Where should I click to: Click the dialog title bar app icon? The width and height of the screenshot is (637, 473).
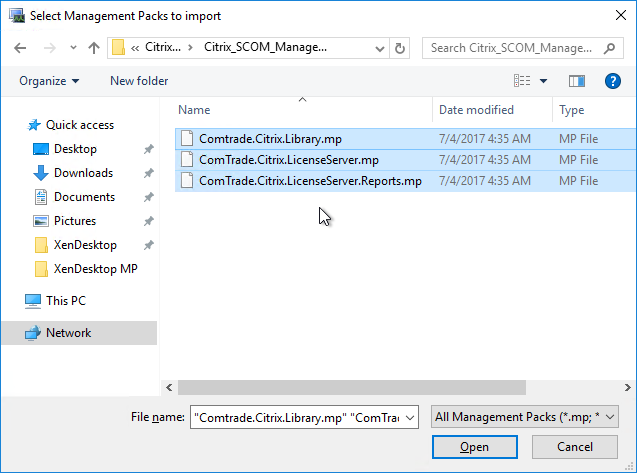point(17,16)
